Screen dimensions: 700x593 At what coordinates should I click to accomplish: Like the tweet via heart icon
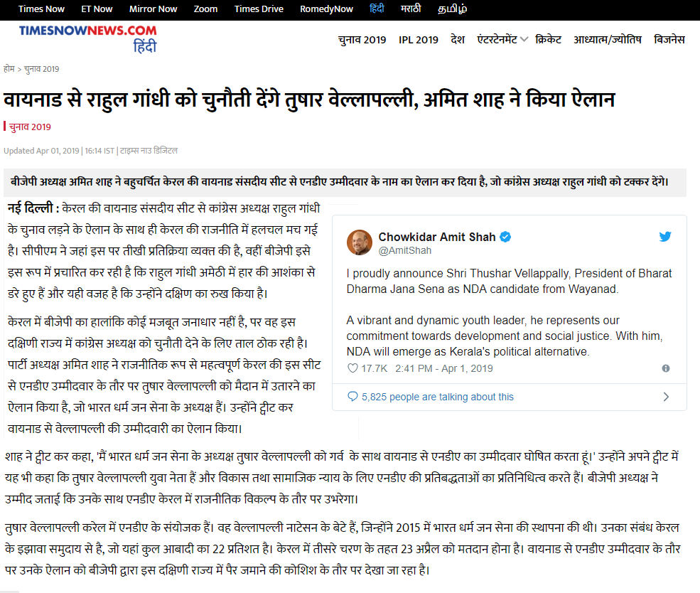pos(352,368)
